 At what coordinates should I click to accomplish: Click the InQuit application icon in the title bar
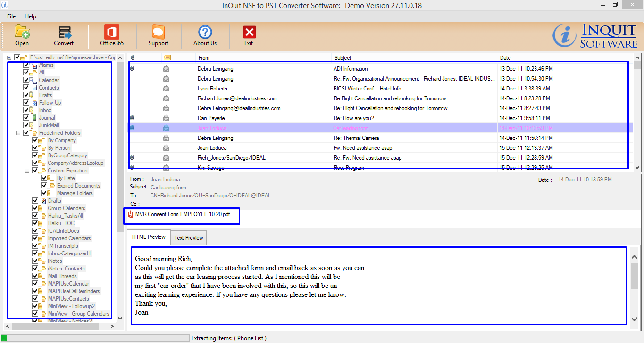[x=5, y=5]
